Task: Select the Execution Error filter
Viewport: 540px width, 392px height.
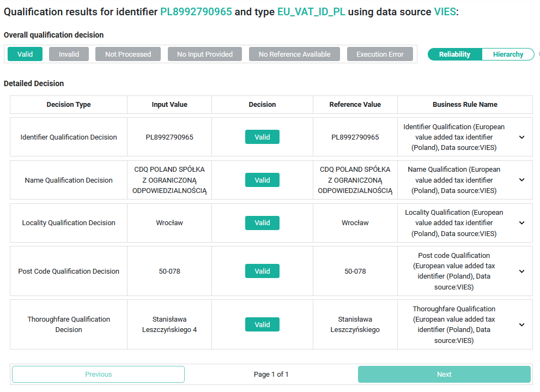Action: [x=380, y=54]
